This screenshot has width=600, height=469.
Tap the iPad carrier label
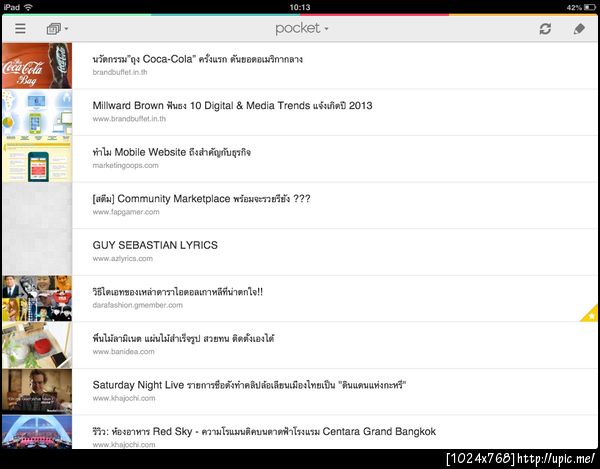coord(11,7)
